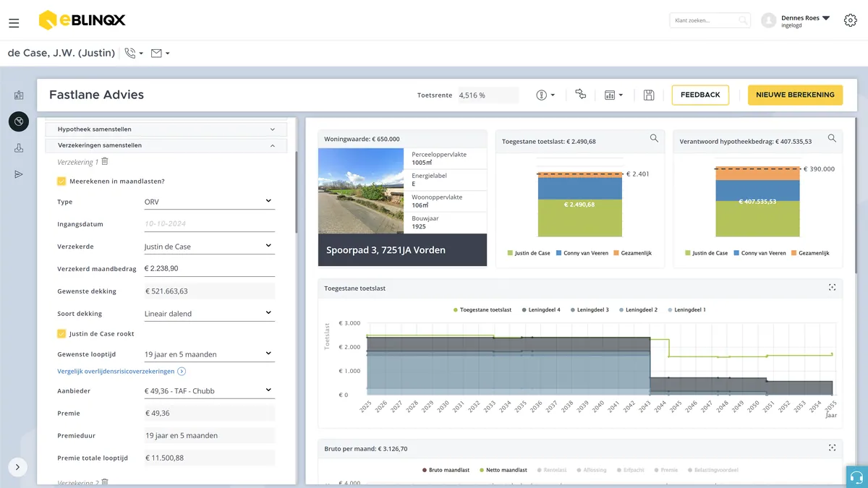Select the active pie-chart icon in the sidebar

coord(19,121)
